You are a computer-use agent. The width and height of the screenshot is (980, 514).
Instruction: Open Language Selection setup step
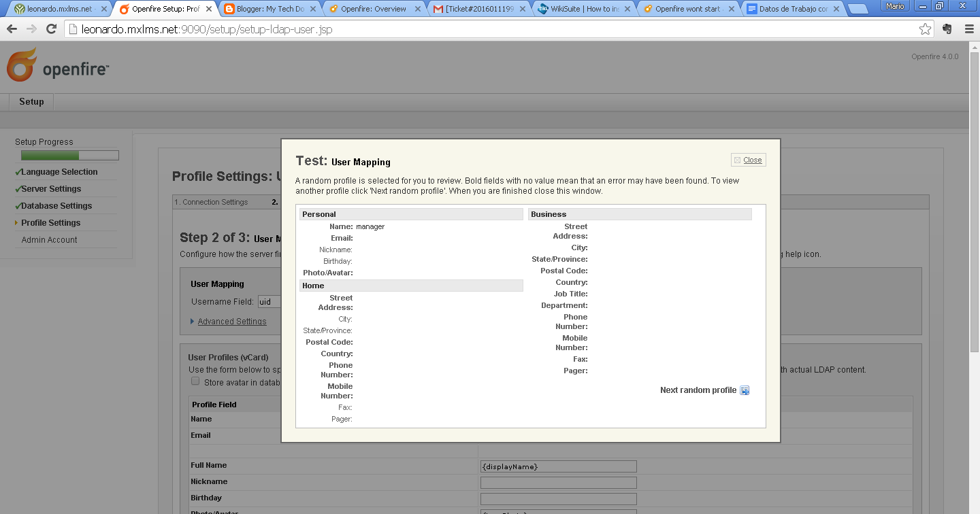(x=59, y=172)
